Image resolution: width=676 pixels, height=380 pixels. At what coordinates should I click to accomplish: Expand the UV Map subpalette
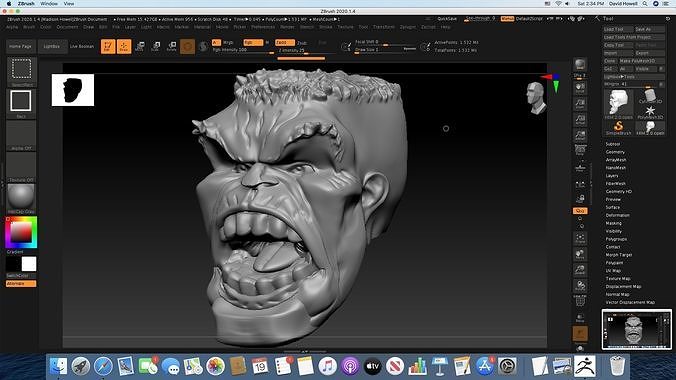pyautogui.click(x=613, y=271)
